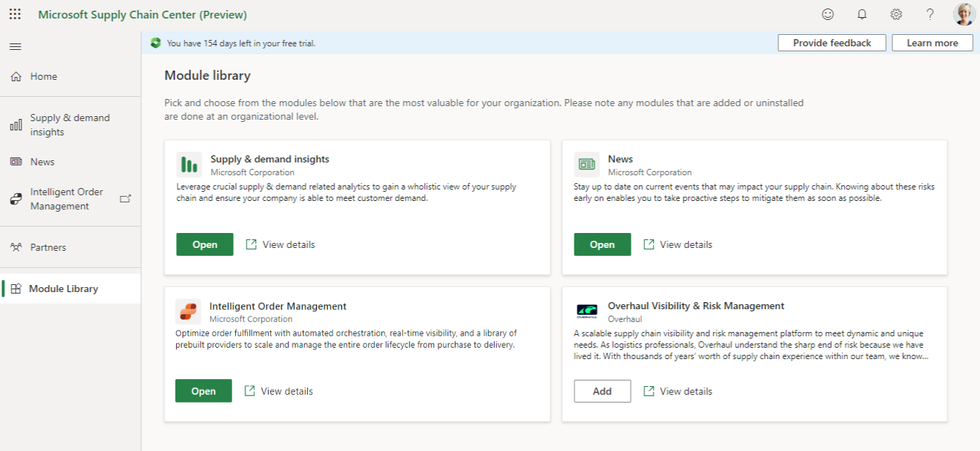
Task: Add the Overhaul Visibility & Risk Management module
Action: coord(602,391)
